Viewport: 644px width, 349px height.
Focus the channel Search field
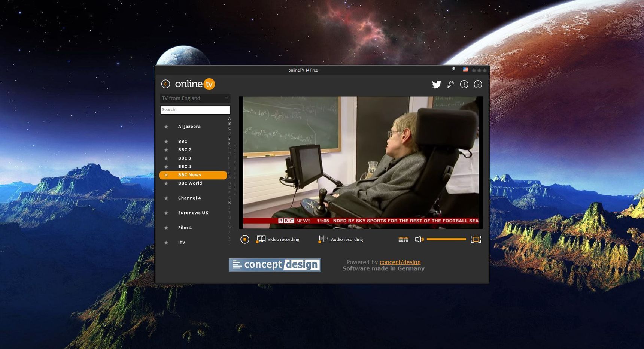tap(195, 110)
